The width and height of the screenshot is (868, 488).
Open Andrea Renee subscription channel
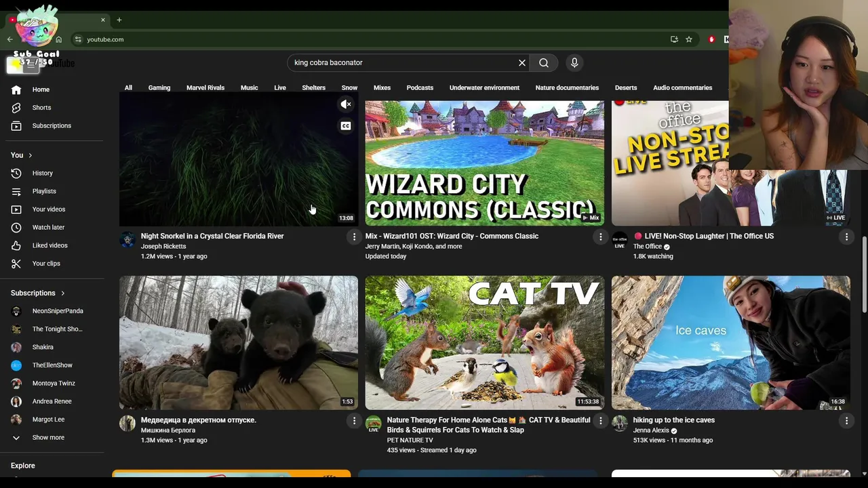52,401
